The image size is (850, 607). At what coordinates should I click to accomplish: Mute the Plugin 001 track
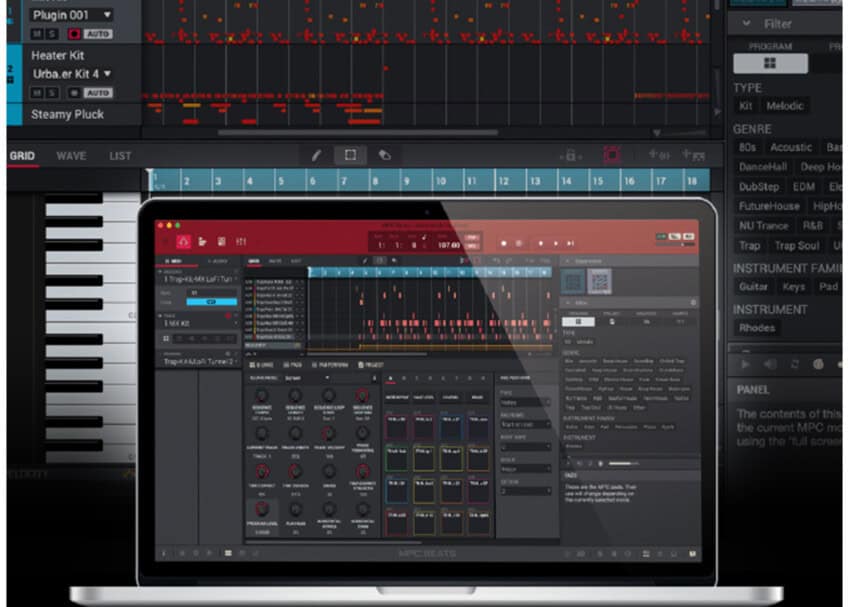[37, 34]
